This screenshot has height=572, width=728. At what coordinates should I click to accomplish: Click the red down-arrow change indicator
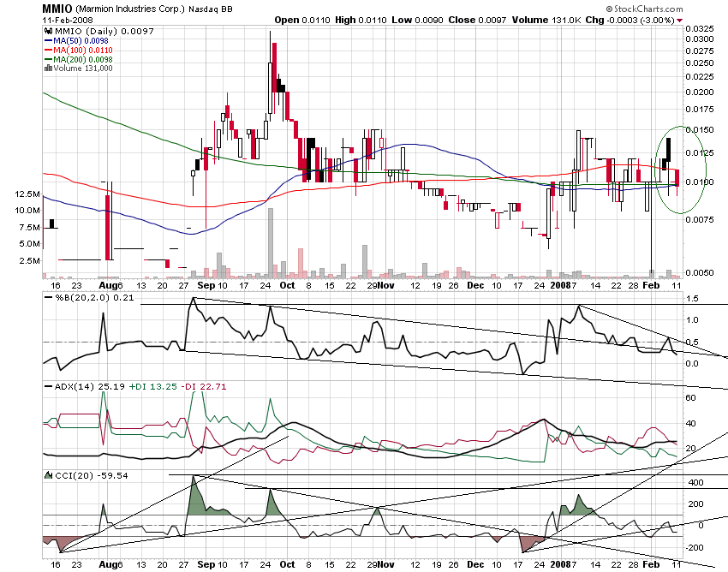point(680,21)
